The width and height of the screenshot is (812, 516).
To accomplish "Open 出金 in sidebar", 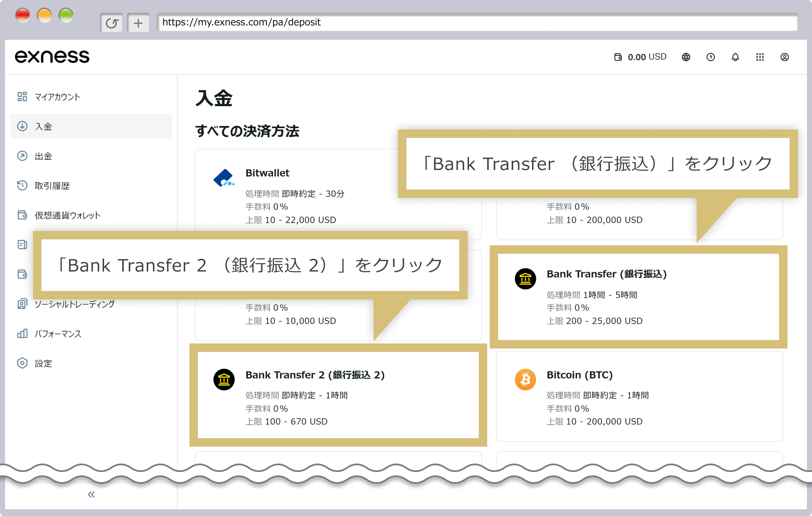I will pos(91,156).
